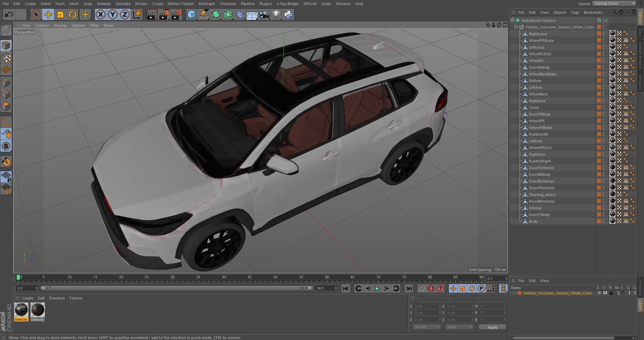Click the Cube primitive icon
This screenshot has width=644, height=340.
(x=192, y=14)
